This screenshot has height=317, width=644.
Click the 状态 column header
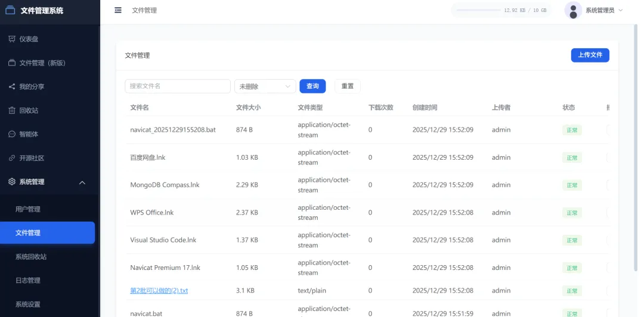tap(569, 108)
